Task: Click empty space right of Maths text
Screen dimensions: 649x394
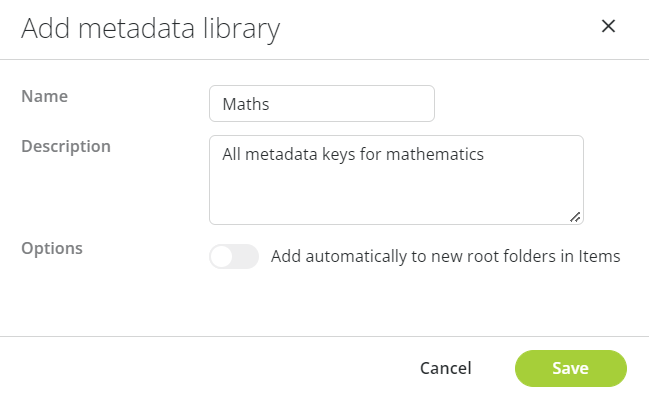Action: tap(350, 104)
